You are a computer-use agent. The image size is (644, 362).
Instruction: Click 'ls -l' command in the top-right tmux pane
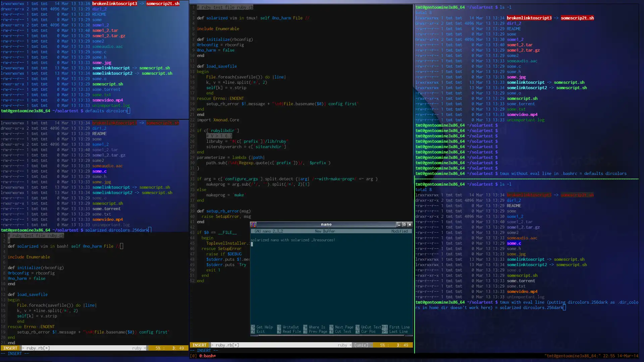pos(505,7)
